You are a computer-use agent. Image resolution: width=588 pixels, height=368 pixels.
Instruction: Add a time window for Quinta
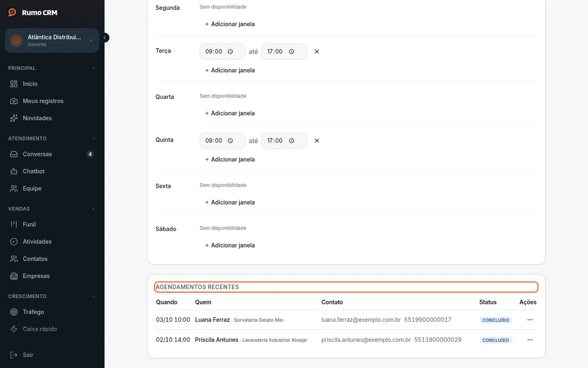coord(230,160)
